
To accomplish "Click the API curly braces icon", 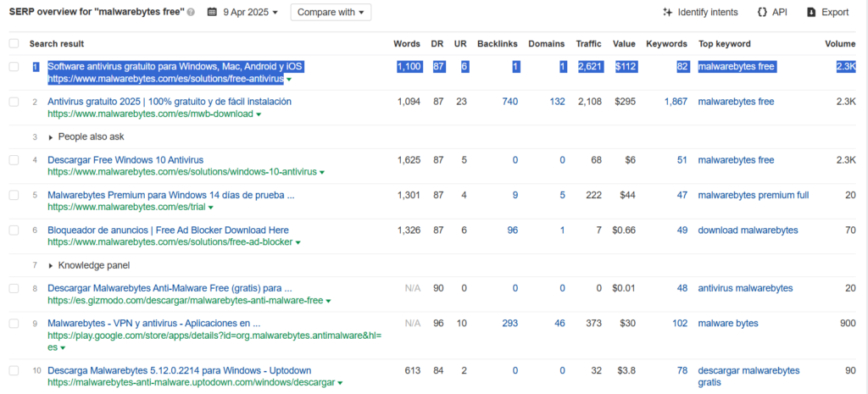I will tap(762, 12).
